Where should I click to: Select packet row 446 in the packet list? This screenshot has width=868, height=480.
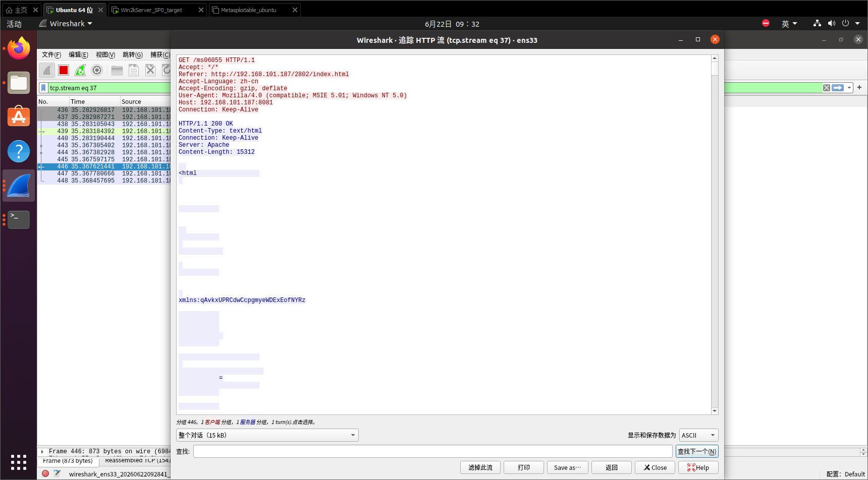pyautogui.click(x=104, y=166)
